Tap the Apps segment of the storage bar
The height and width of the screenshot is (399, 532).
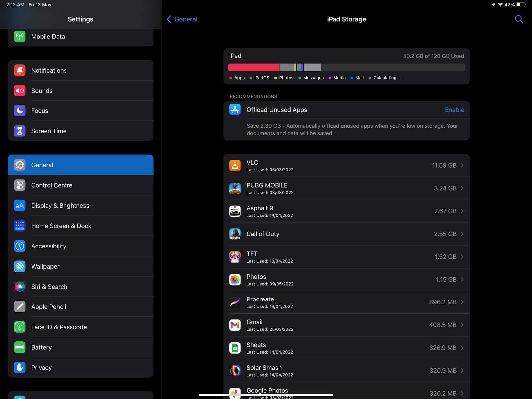[x=254, y=67]
